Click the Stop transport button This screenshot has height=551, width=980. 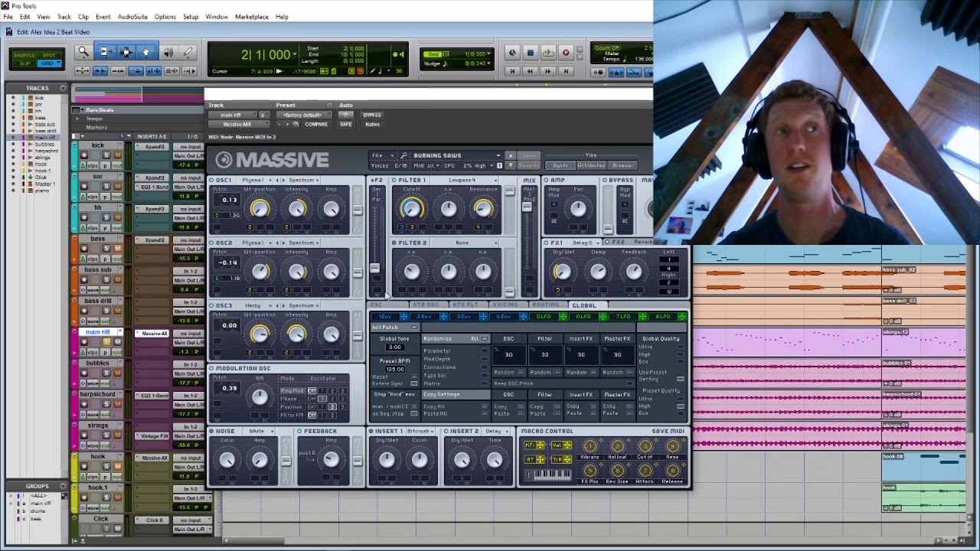coord(530,53)
